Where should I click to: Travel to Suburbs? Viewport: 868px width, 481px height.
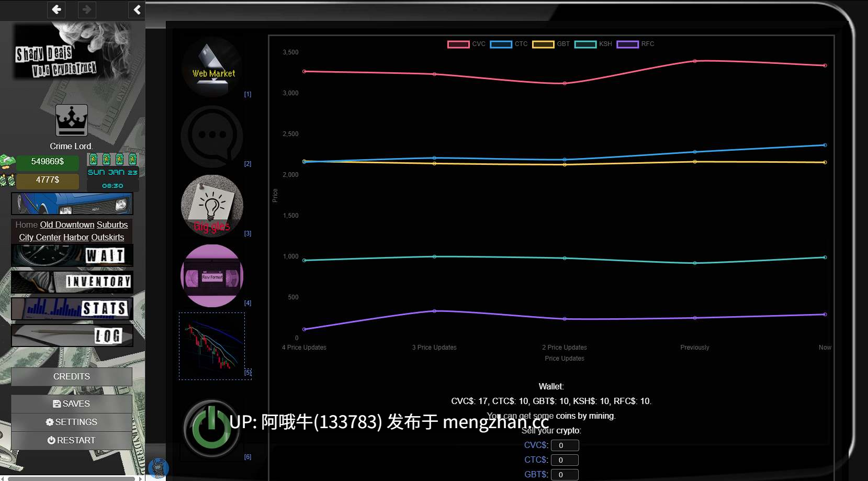pyautogui.click(x=112, y=225)
